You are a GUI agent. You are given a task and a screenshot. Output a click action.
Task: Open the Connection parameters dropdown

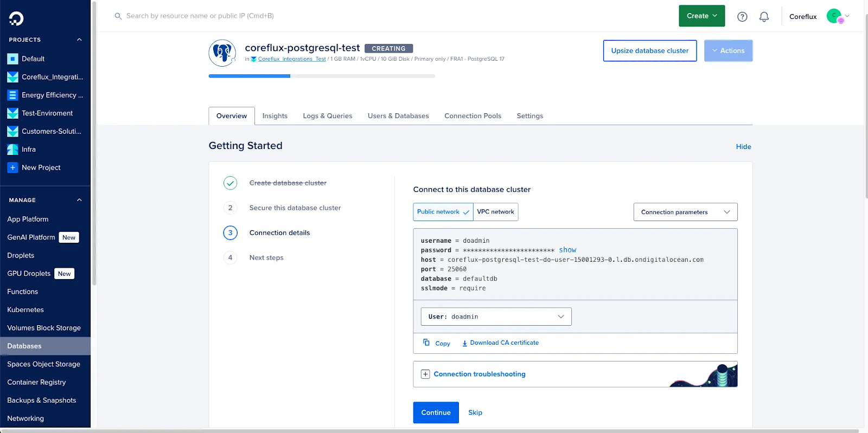tap(685, 212)
